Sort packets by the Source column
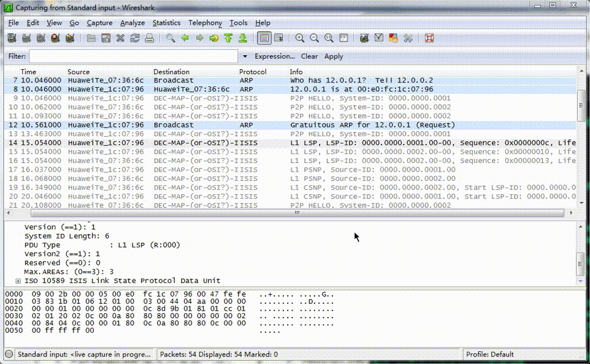 point(79,72)
